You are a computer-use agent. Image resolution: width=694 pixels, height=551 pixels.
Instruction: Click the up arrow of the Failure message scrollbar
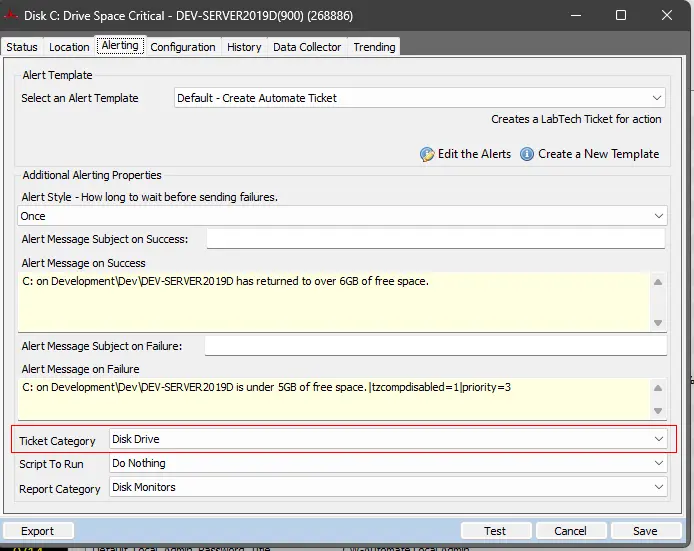658,388
